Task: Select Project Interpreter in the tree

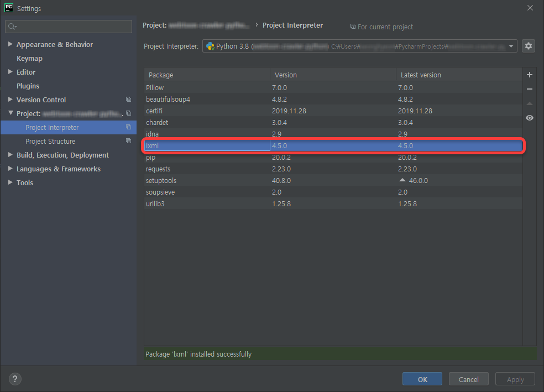Action: tap(52, 127)
